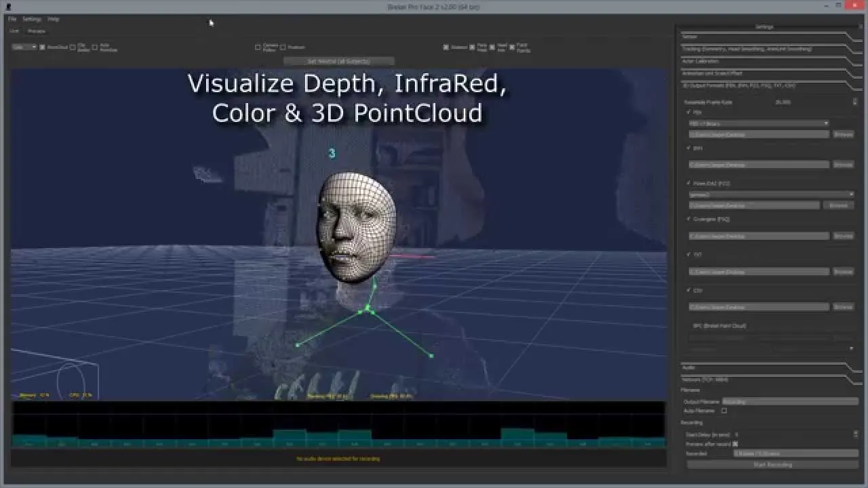Click the FBX output path field
This screenshot has width=868, height=488.
pos(759,134)
